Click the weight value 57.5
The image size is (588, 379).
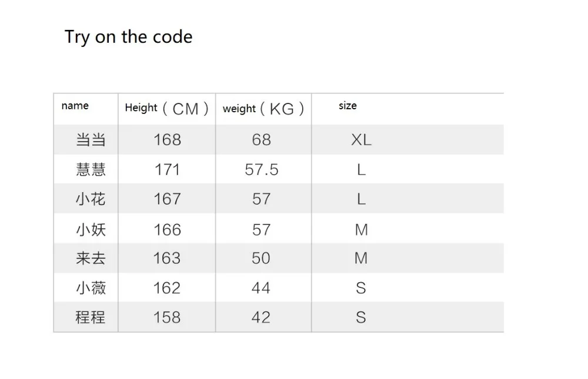pos(262,169)
